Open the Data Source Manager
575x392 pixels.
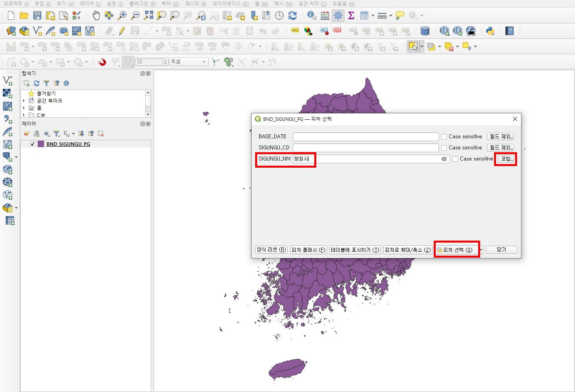11,31
